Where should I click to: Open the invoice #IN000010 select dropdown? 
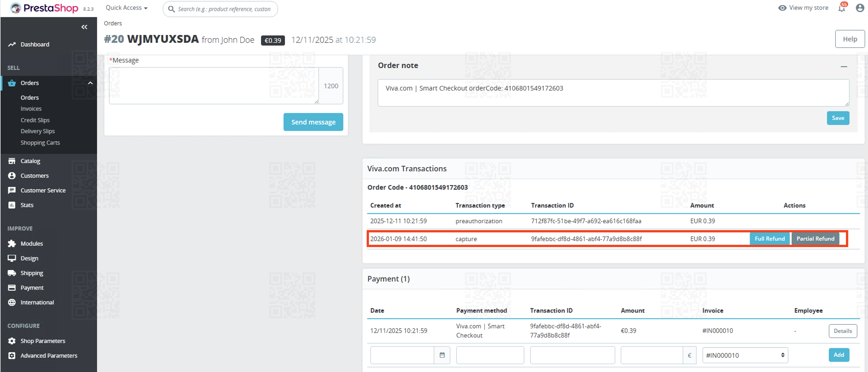745,355
